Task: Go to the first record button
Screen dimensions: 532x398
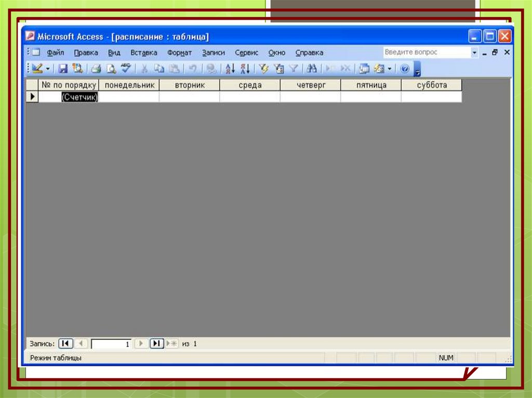Action: coord(65,344)
